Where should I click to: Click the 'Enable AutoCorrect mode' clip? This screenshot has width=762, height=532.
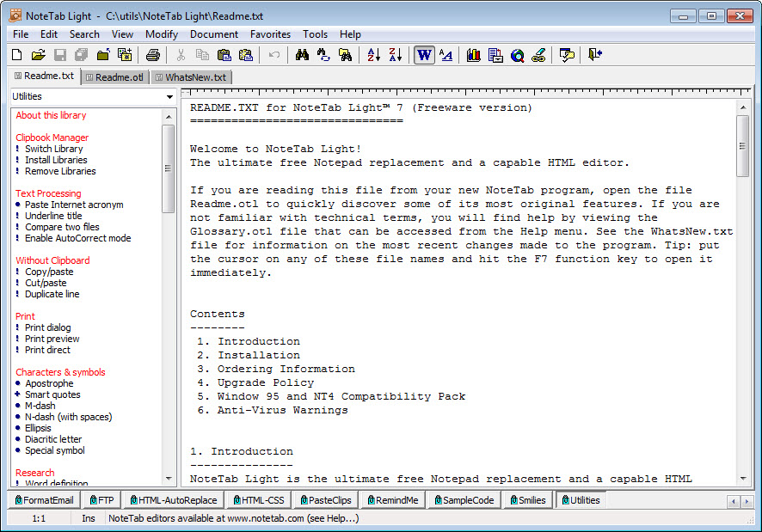point(77,238)
